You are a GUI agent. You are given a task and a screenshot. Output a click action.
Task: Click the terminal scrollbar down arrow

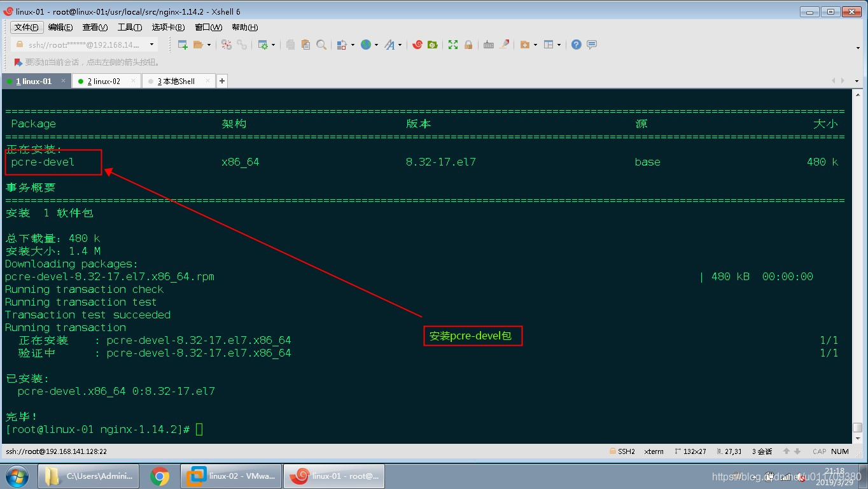(x=857, y=438)
